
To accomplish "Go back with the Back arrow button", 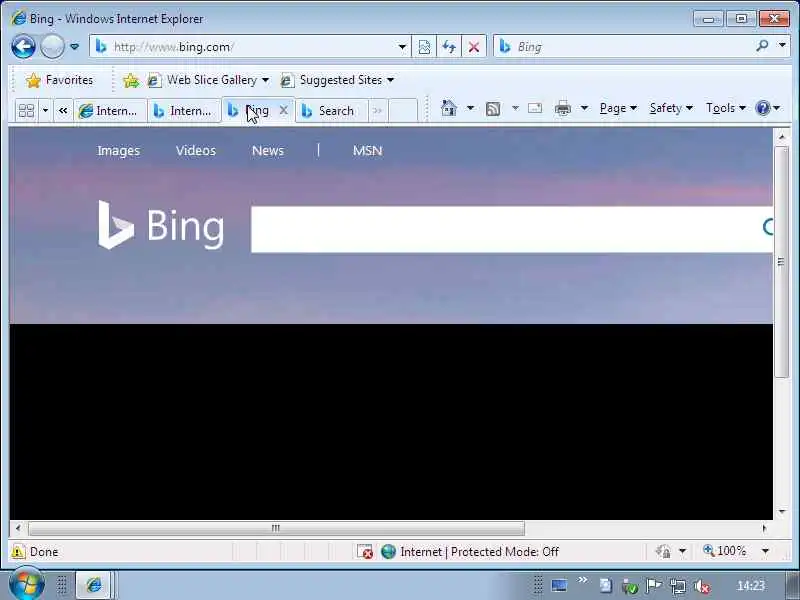I will (23, 47).
